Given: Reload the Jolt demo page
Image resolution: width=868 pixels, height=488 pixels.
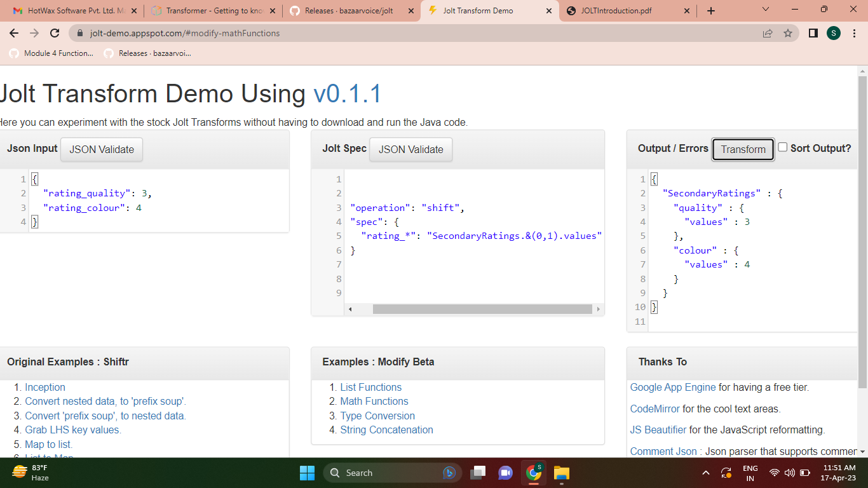Looking at the screenshot, I should (55, 33).
